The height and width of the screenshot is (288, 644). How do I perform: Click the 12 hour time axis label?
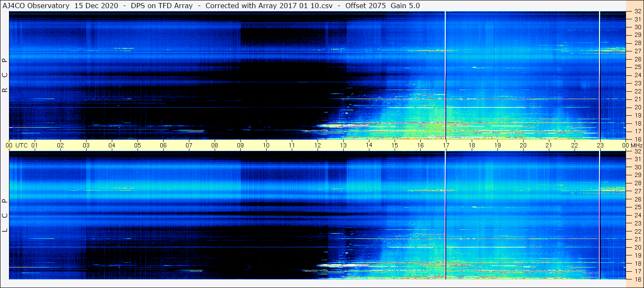click(x=318, y=145)
